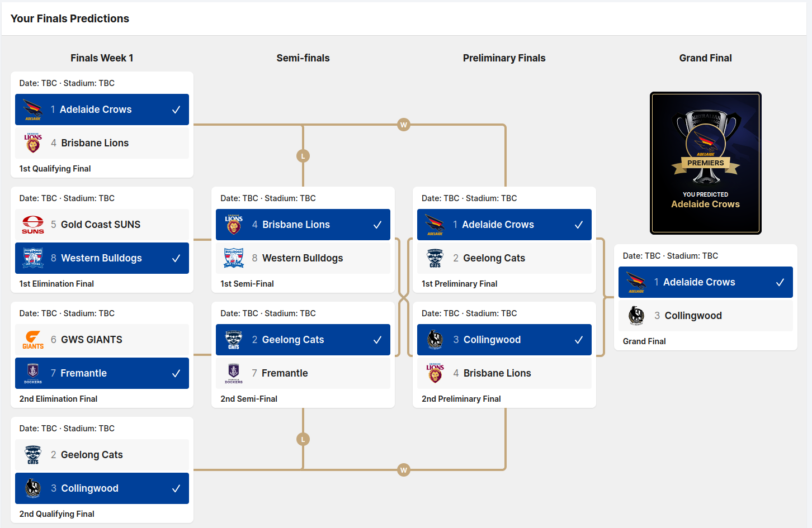The image size is (812, 528).
Task: Pick Collingwood to win the Grand Final
Action: click(x=706, y=316)
